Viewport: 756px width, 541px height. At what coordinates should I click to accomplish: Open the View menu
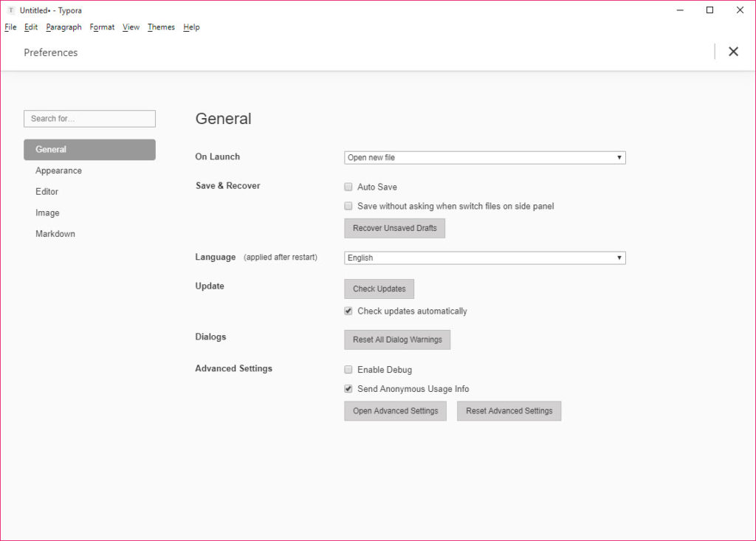(x=131, y=27)
